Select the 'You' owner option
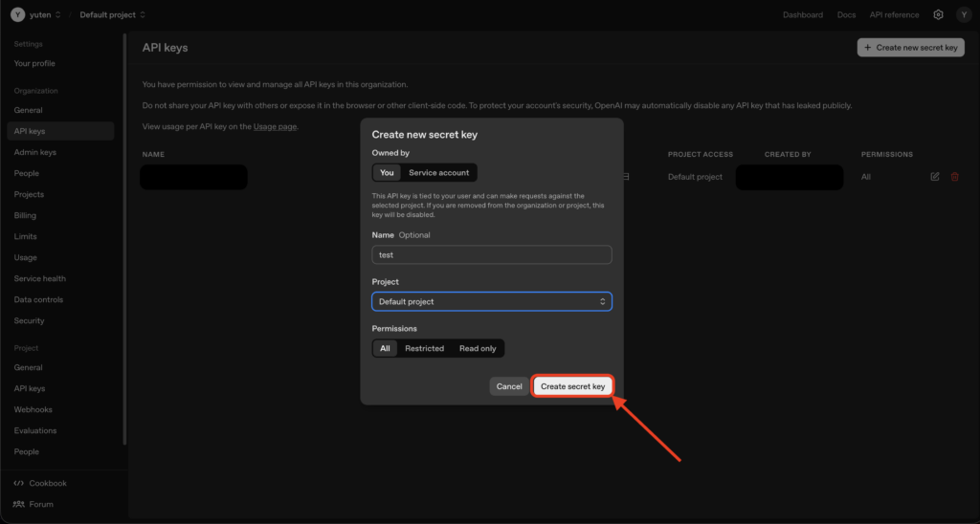Image resolution: width=980 pixels, height=524 pixels. 387,173
